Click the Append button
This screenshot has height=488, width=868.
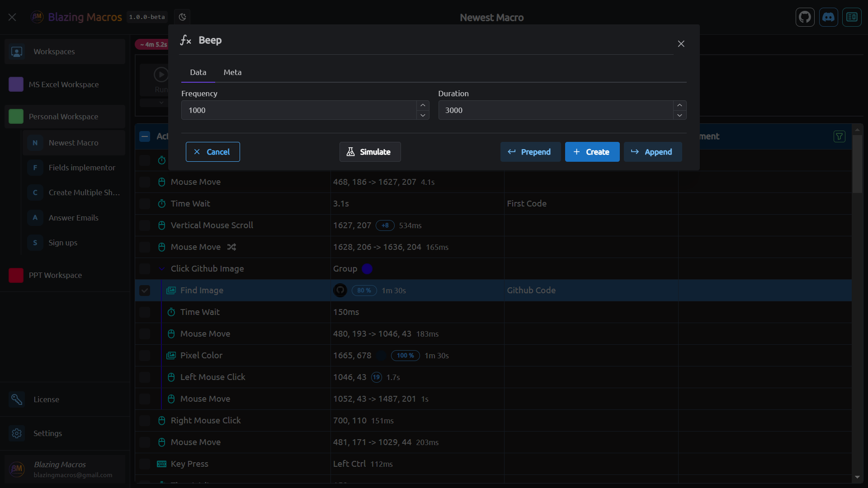click(653, 152)
